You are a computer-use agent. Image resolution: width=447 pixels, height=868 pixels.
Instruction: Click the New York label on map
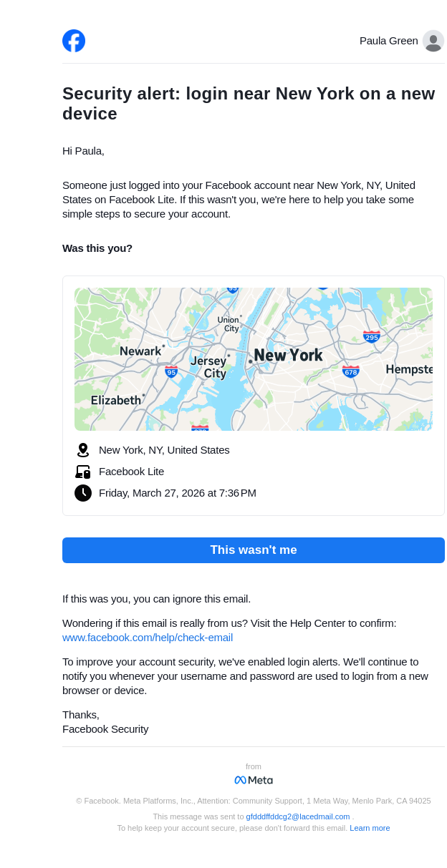(288, 356)
